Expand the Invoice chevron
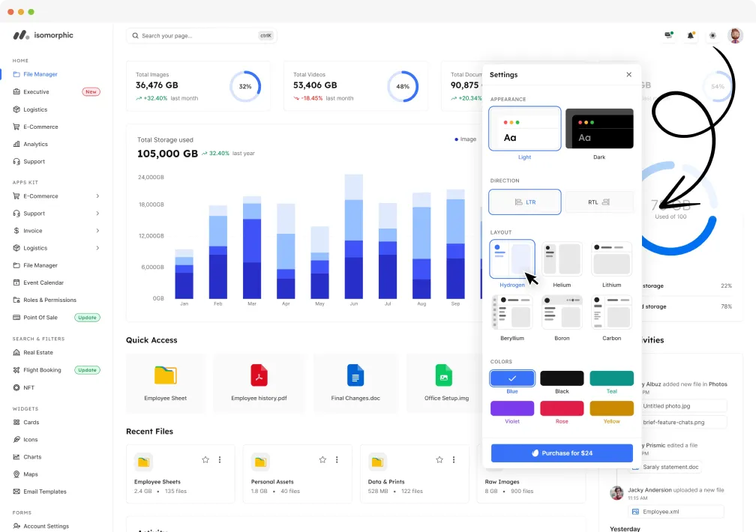This screenshot has height=532, width=756. (97, 231)
